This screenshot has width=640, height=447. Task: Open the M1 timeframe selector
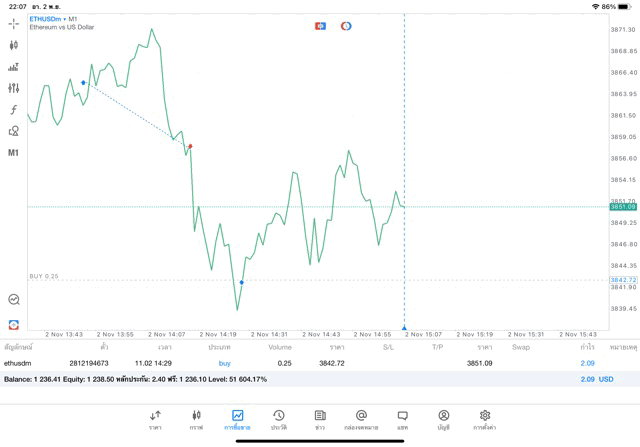(x=13, y=153)
